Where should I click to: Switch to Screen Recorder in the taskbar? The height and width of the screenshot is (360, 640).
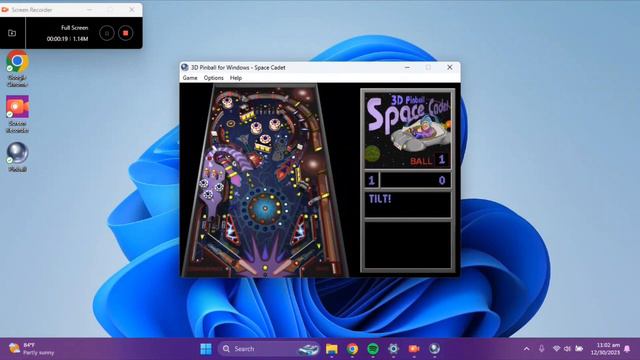(x=414, y=349)
